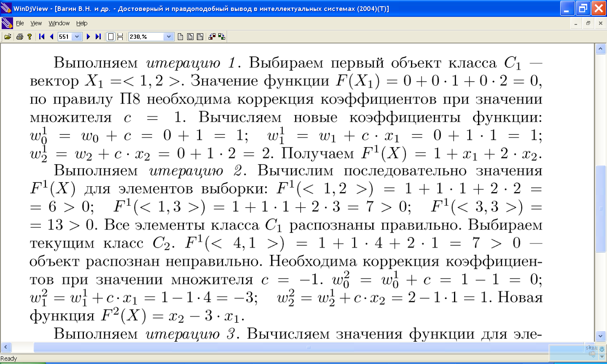Viewport: 607px width, 364px height.
Task: Open the View menu
Action: point(36,23)
